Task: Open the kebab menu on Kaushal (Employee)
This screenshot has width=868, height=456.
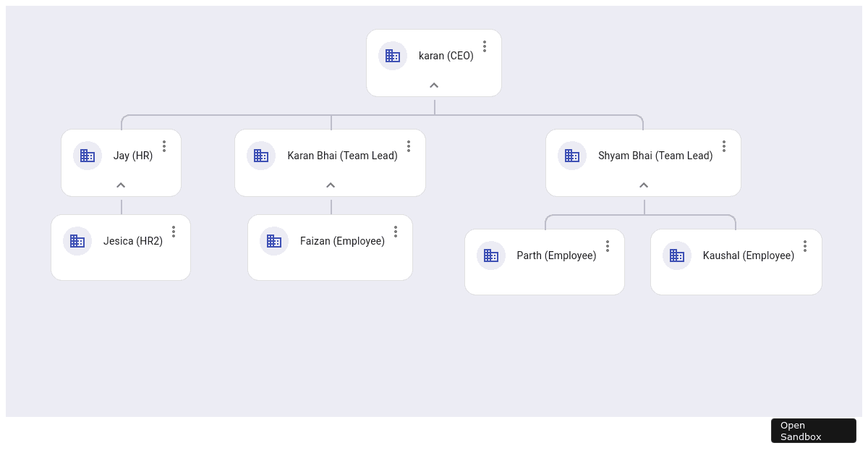Action: (x=805, y=246)
